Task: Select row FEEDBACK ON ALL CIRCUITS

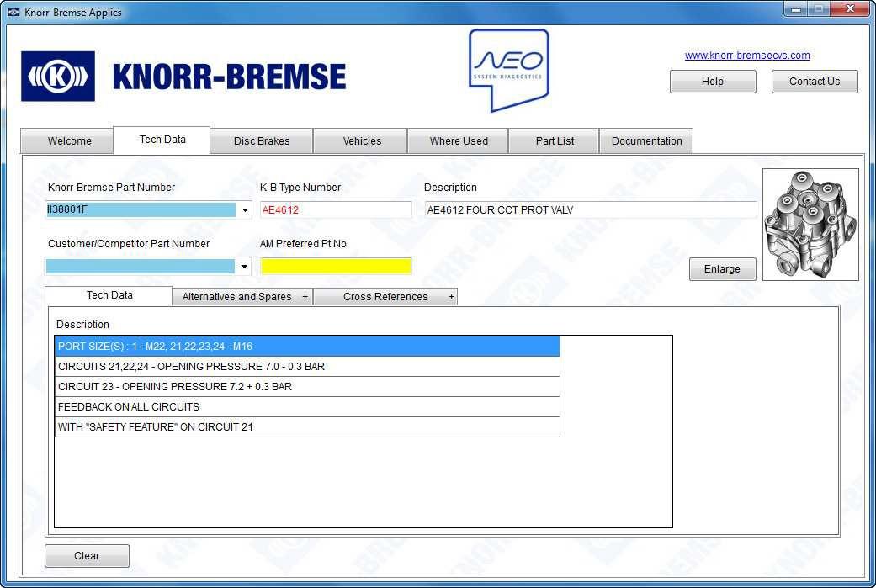Action: click(307, 406)
